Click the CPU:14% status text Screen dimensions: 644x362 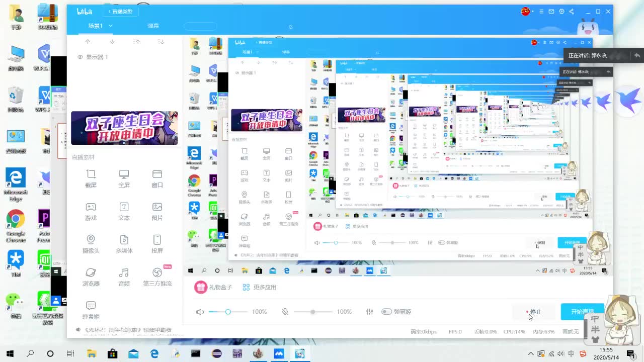514,332
